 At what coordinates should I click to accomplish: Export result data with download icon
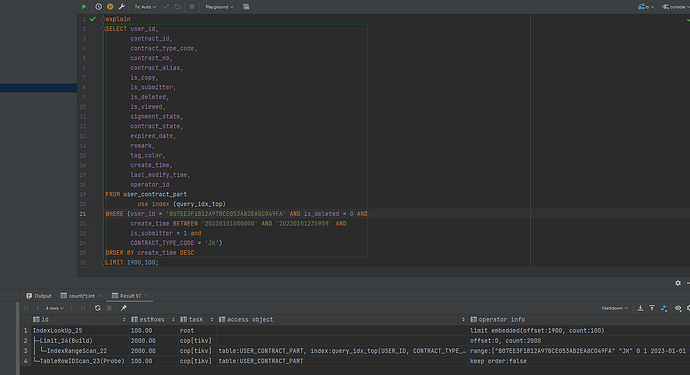tap(640, 308)
